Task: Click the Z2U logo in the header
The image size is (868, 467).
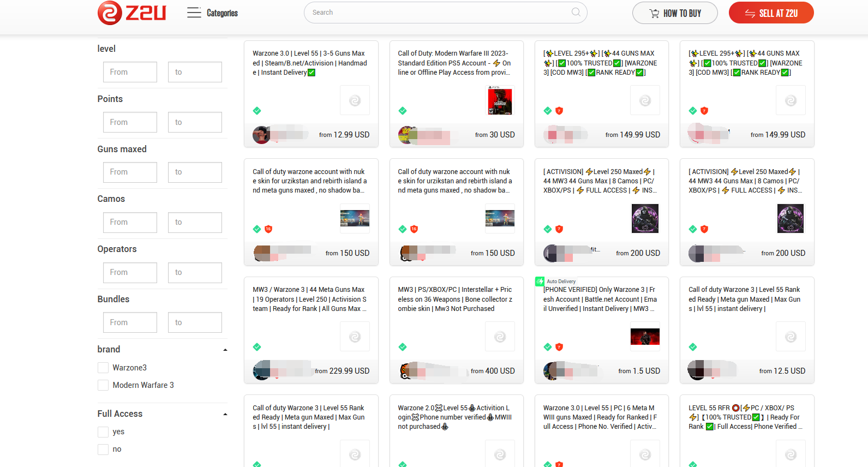Action: [131, 13]
